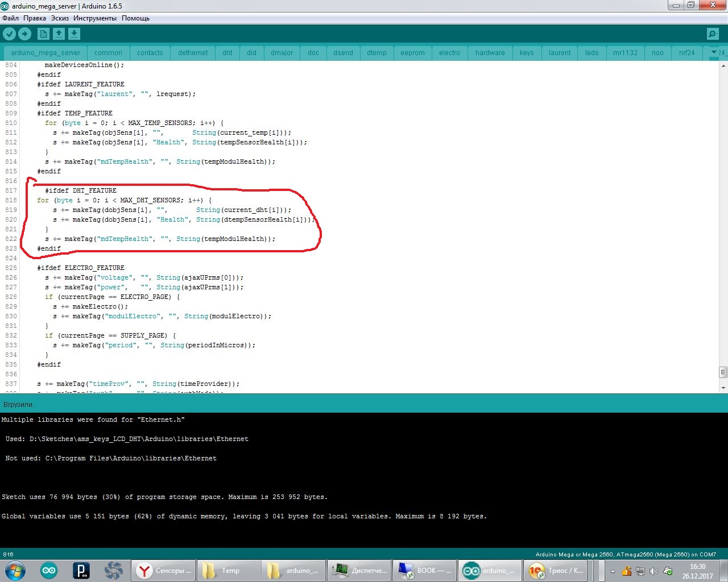Screen dimensions: 728x582
Task: Switch to the hardware tab
Action: pos(490,53)
